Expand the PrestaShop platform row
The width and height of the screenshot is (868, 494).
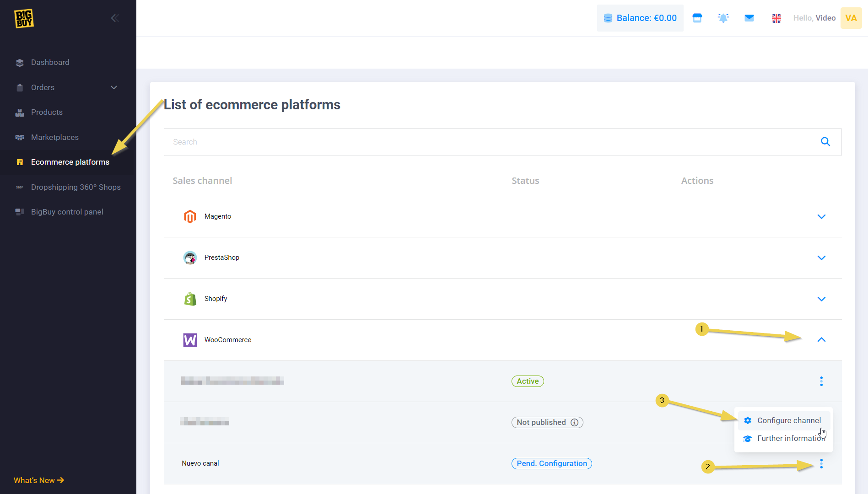(x=821, y=258)
